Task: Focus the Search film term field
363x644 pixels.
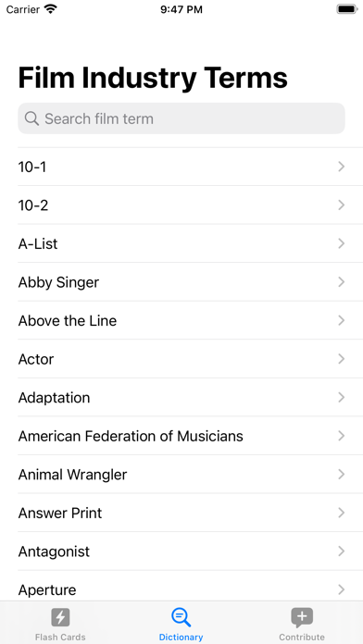Action: click(x=181, y=118)
